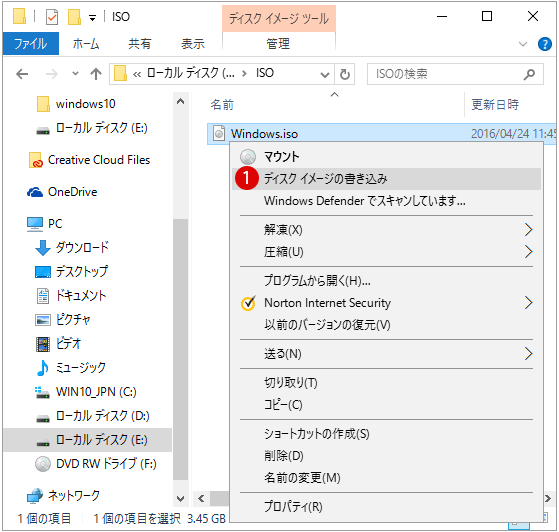Expand the 圧縮(U) submenu

click(x=386, y=252)
